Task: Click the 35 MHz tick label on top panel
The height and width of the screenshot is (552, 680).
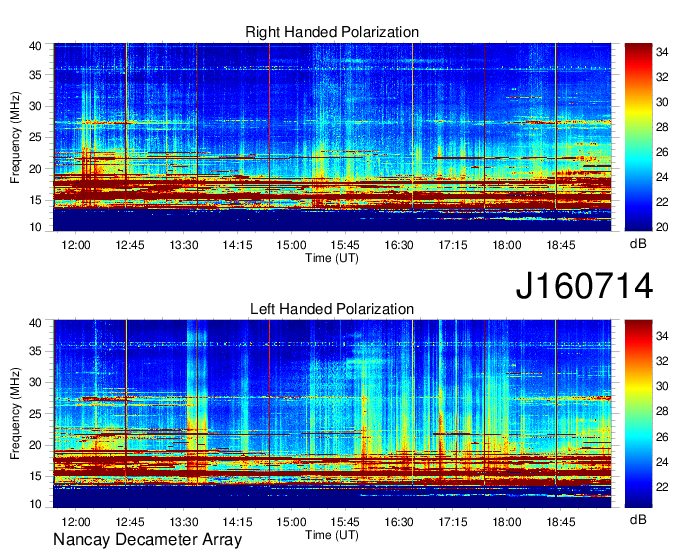Action: (x=35, y=75)
